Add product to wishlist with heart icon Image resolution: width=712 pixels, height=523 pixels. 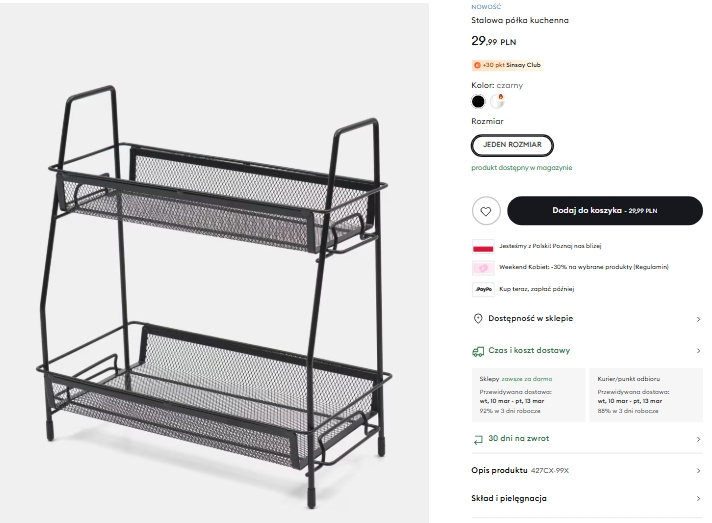(x=485, y=211)
